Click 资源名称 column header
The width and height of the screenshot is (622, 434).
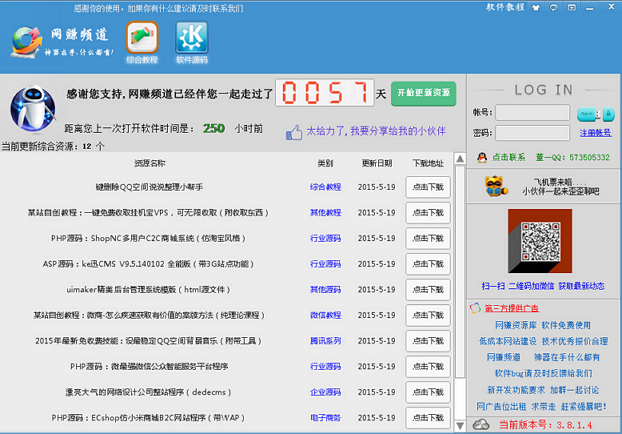pos(150,163)
